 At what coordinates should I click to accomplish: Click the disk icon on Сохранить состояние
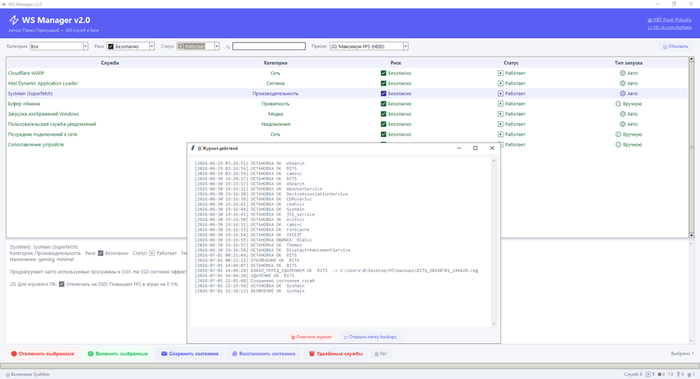tap(164, 354)
